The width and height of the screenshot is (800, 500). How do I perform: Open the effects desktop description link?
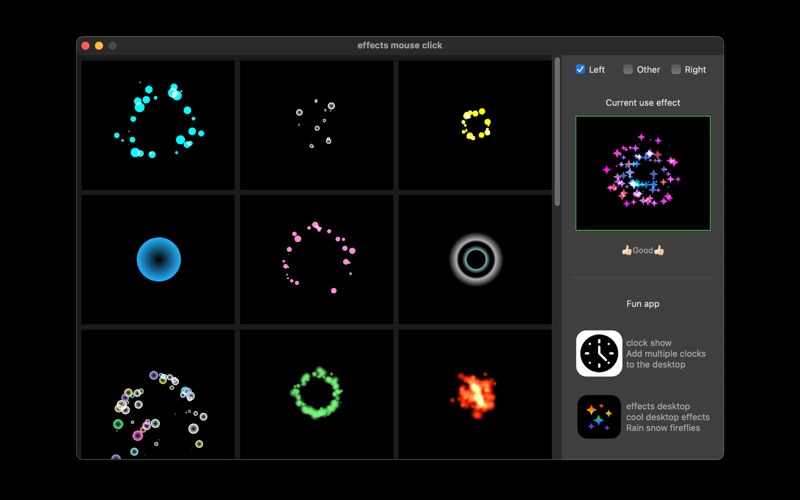(x=667, y=417)
